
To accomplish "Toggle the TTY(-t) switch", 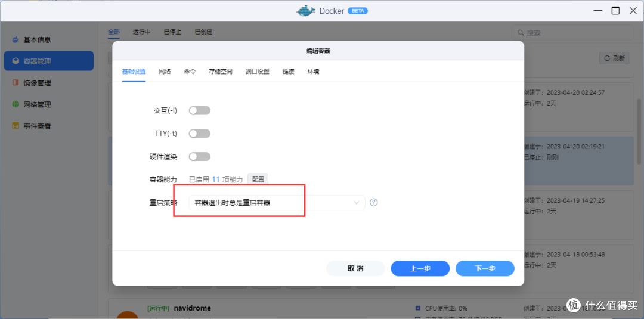I will tap(200, 134).
